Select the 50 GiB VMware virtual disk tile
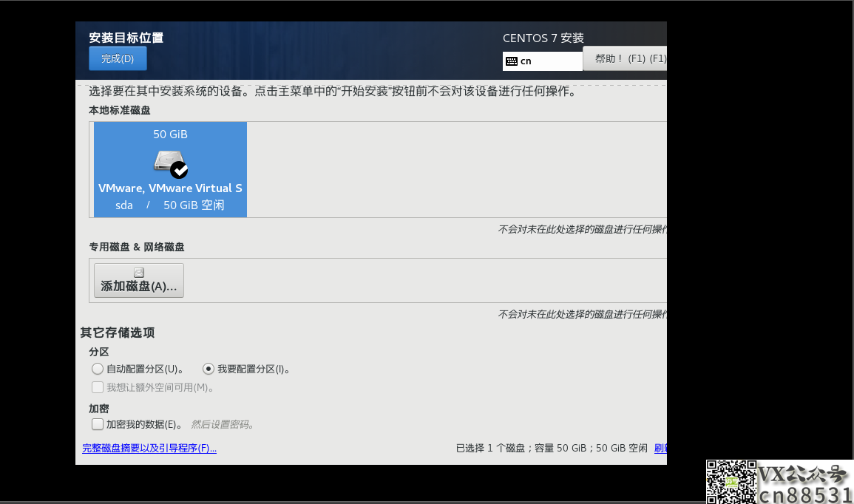This screenshot has height=504, width=854. click(171, 169)
